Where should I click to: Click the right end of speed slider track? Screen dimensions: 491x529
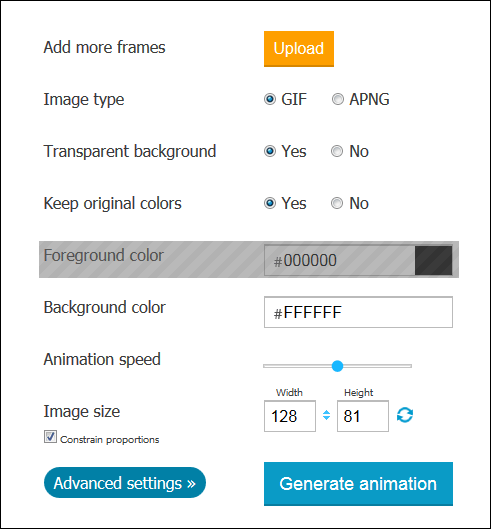pyautogui.click(x=409, y=366)
